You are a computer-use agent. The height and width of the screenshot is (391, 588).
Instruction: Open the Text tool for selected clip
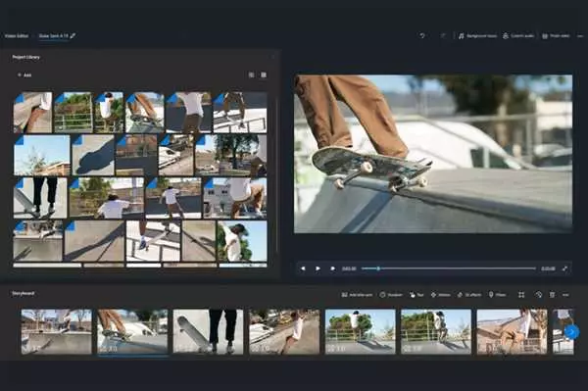[416, 295]
